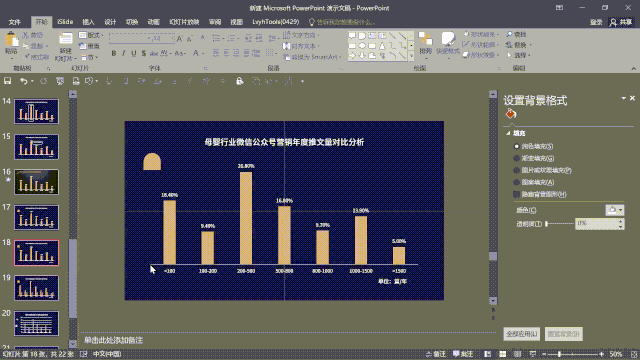Click the New Slide icon
This screenshot has width=640, height=360.
pos(65,39)
